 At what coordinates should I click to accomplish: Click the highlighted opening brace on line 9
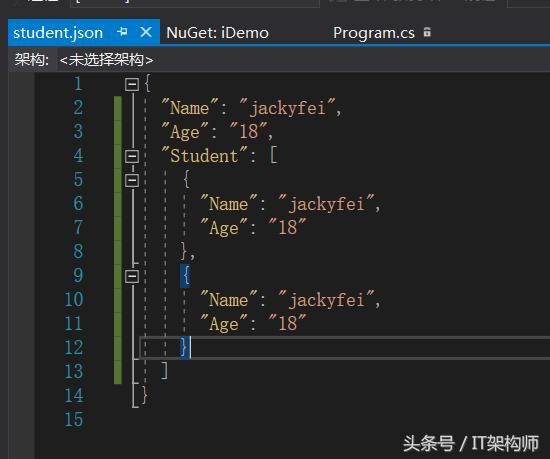tap(186, 276)
